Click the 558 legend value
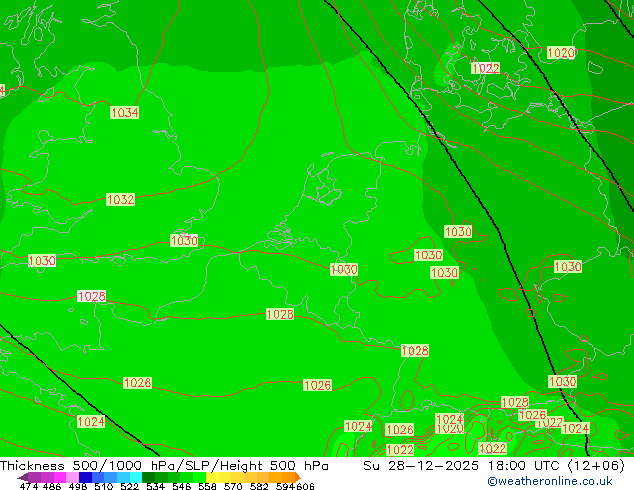This screenshot has height=490, width=634. pyautogui.click(x=207, y=486)
